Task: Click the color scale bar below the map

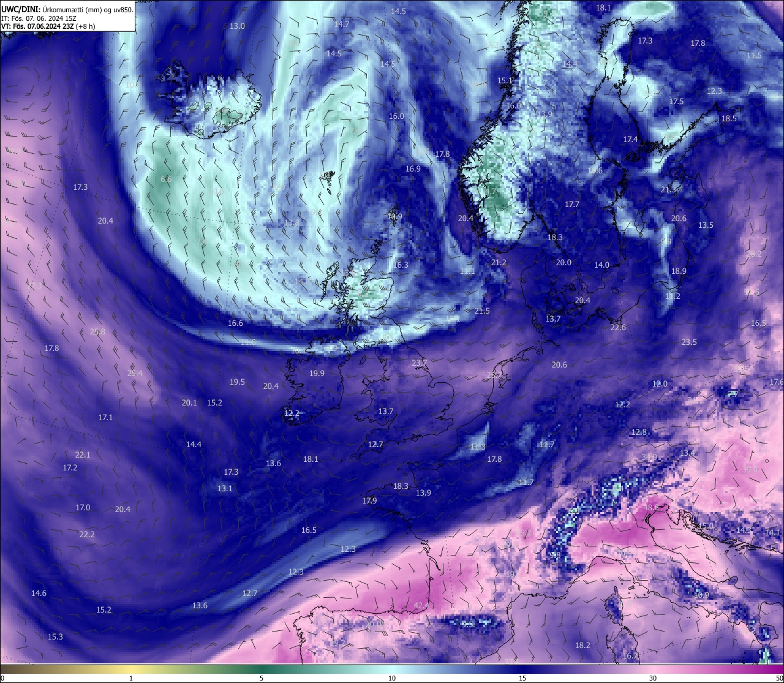Action: (392, 668)
